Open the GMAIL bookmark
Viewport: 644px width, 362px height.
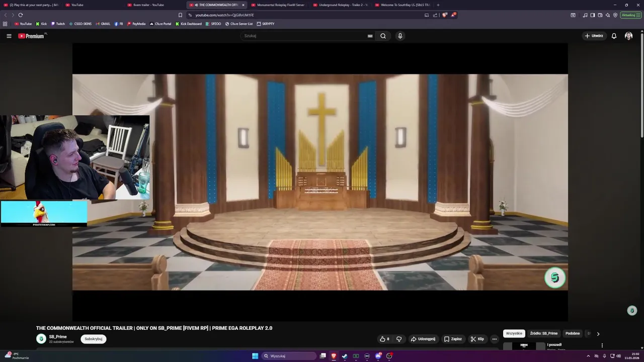[x=103, y=24]
